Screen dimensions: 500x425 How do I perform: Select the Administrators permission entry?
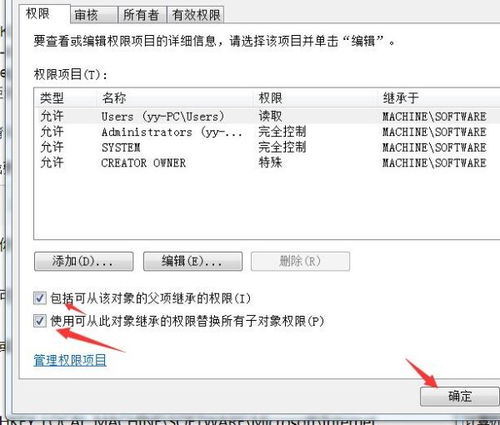point(267,132)
